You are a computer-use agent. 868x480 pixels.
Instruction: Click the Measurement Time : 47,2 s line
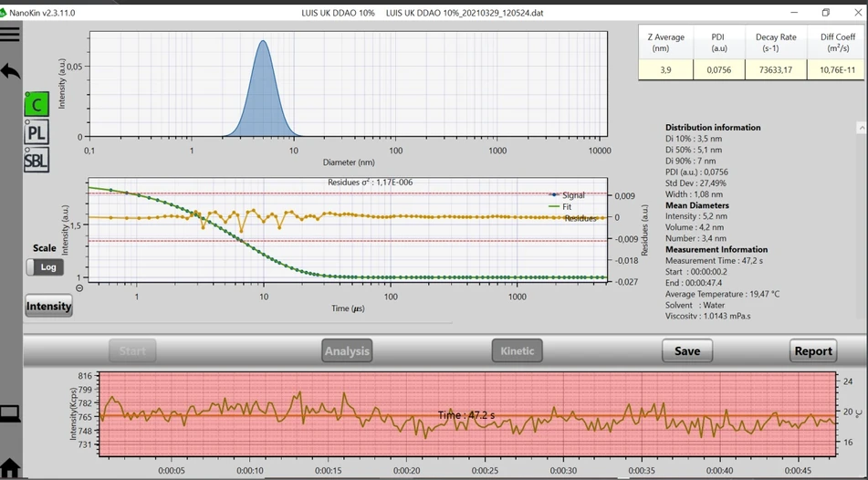tap(714, 260)
